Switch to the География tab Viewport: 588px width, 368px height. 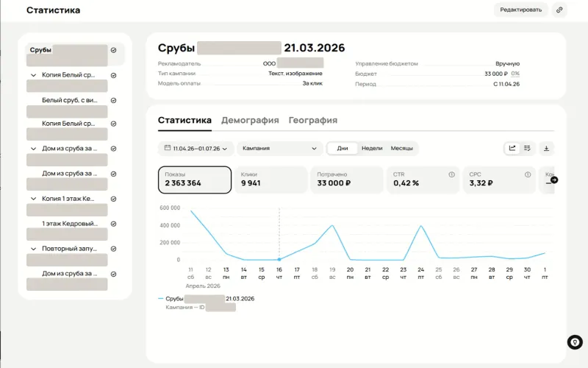point(313,120)
